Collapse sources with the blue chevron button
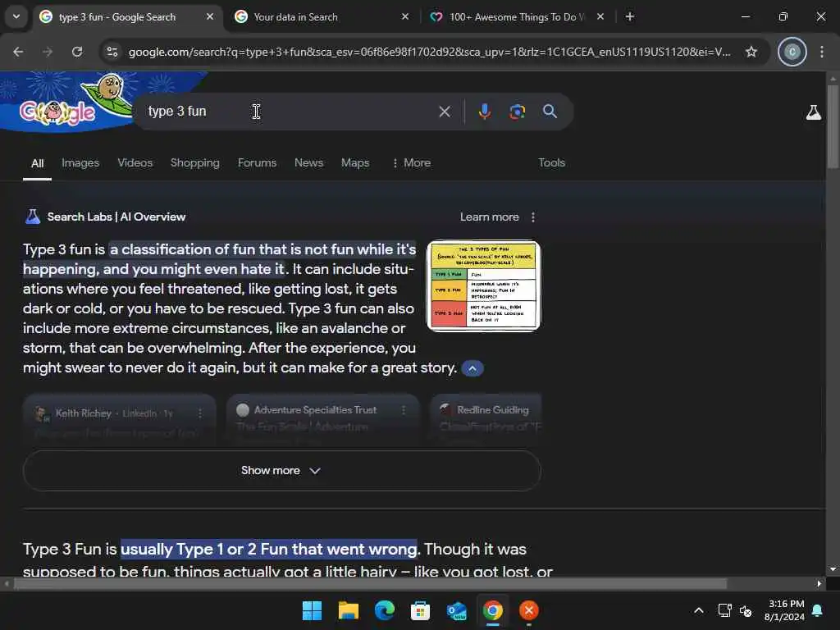 472,368
